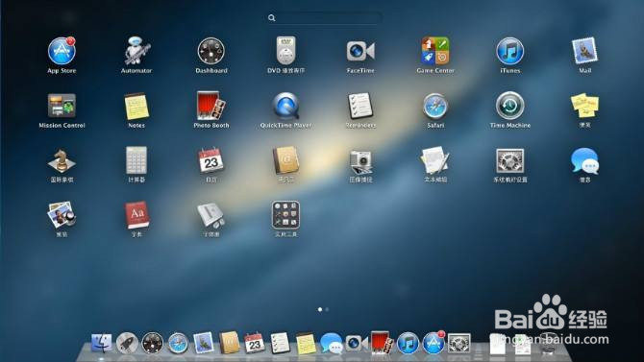Launch Safari from the Launchpad grid
This screenshot has height=362, width=644.
tap(435, 106)
